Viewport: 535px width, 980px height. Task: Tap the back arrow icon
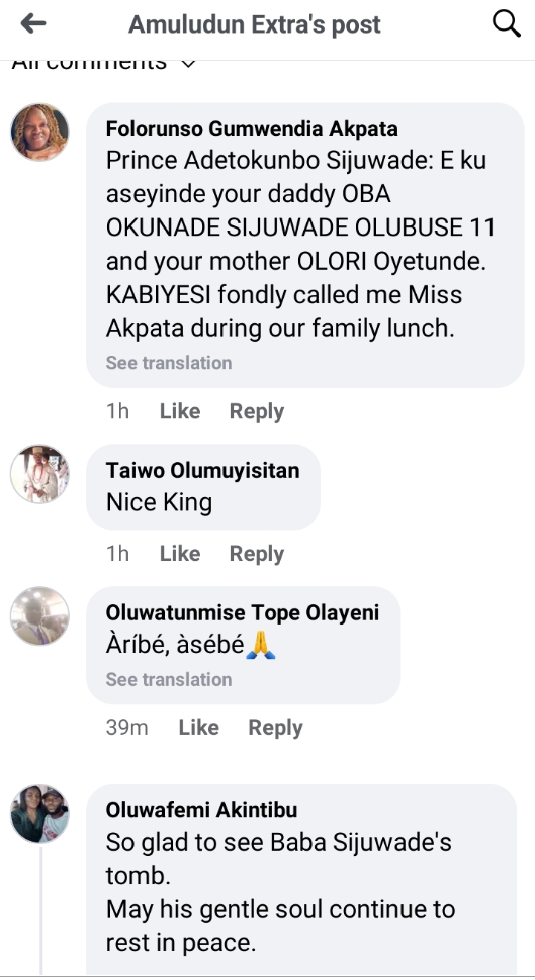click(x=33, y=24)
